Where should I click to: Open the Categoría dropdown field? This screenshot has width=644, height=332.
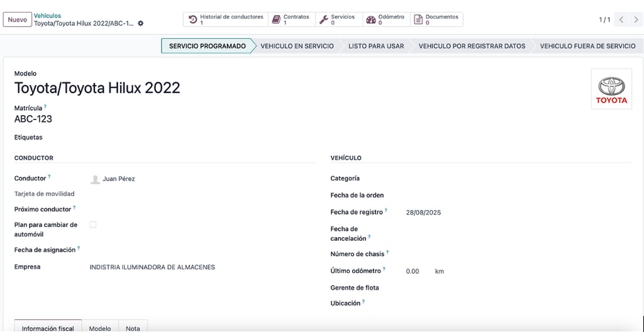point(518,179)
